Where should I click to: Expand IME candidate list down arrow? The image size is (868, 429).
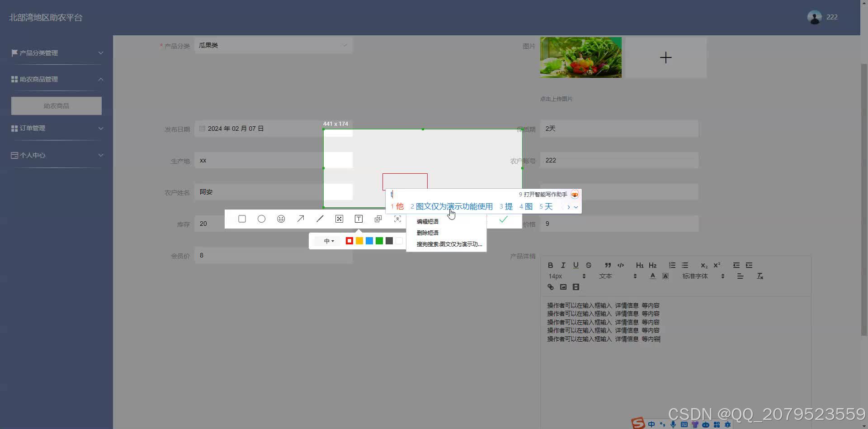tap(576, 207)
